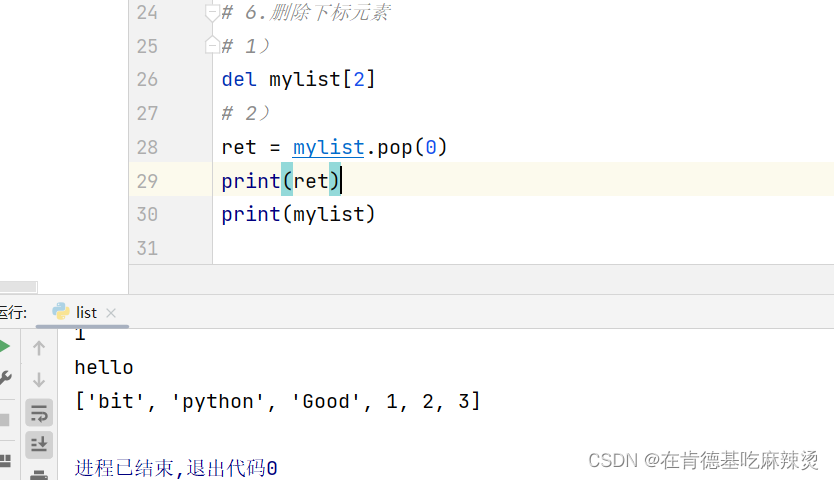This screenshot has height=480, width=834.
Task: Click line number 30 in gutter
Action: pyautogui.click(x=147, y=214)
